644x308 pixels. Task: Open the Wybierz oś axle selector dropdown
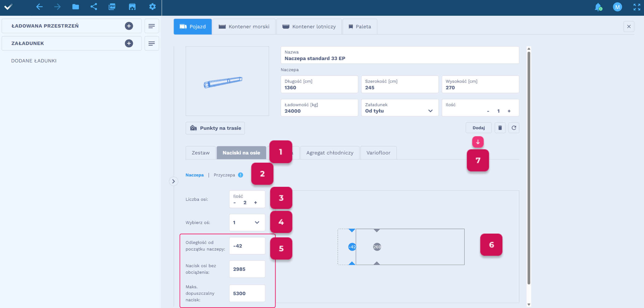pos(247,223)
